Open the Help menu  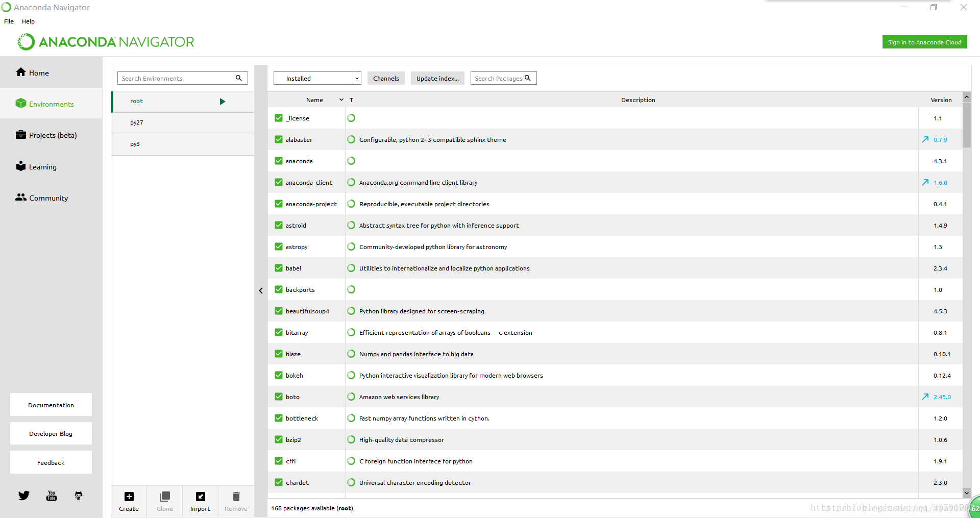[28, 21]
